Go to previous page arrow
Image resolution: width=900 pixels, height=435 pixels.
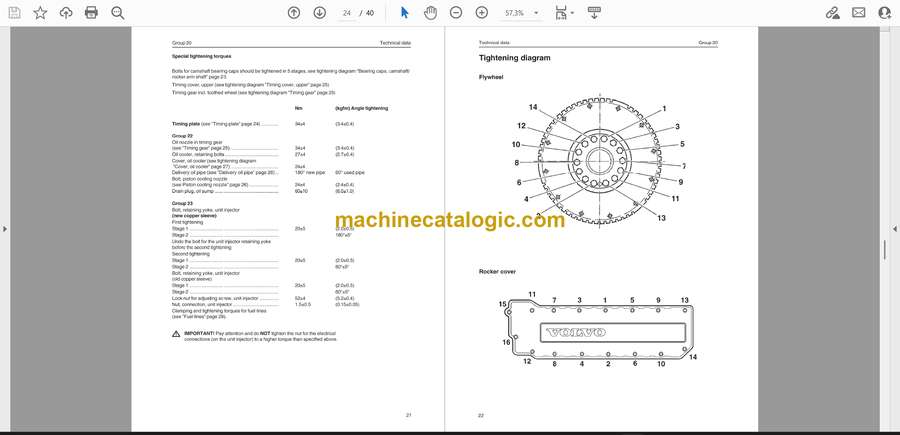[294, 13]
